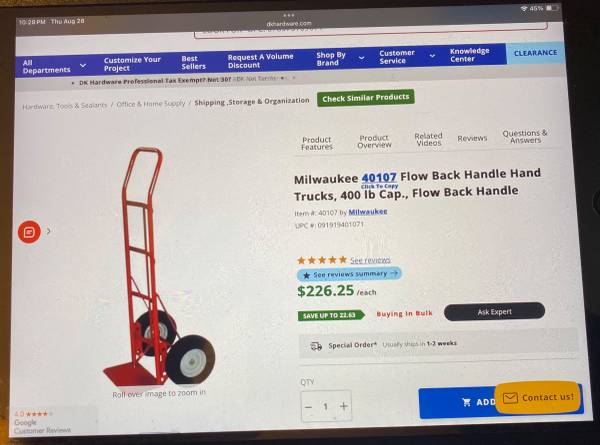Increase quantity with the plus button
The height and width of the screenshot is (445, 600).
pos(344,406)
